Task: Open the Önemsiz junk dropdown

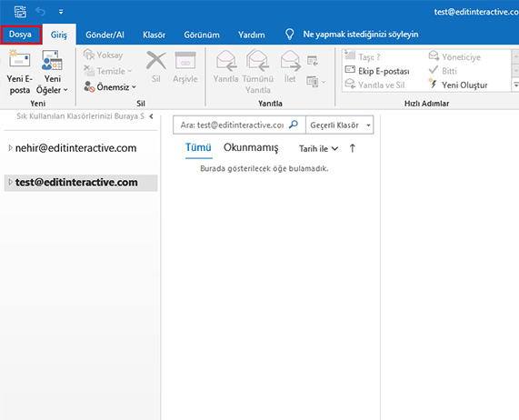Action: point(110,86)
